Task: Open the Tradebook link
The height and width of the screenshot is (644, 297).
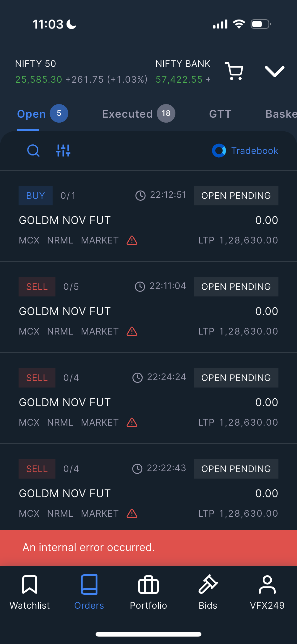Action: pos(255,151)
